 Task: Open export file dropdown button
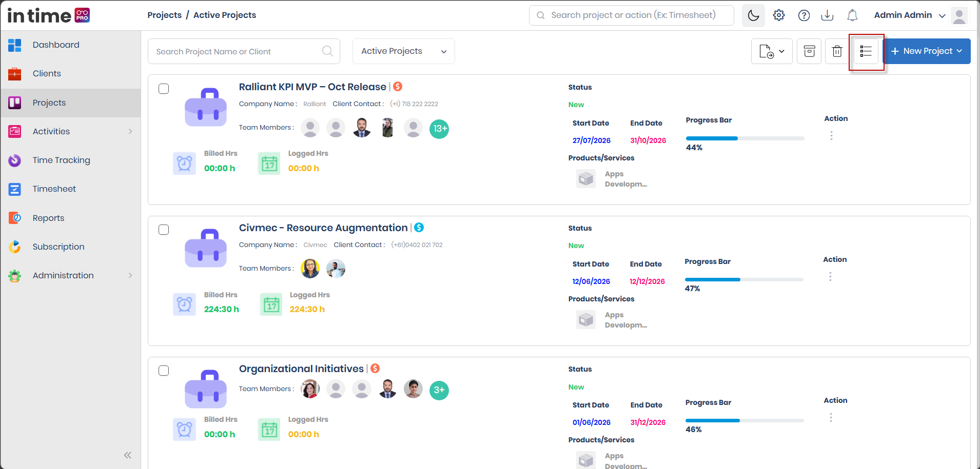[x=772, y=51]
